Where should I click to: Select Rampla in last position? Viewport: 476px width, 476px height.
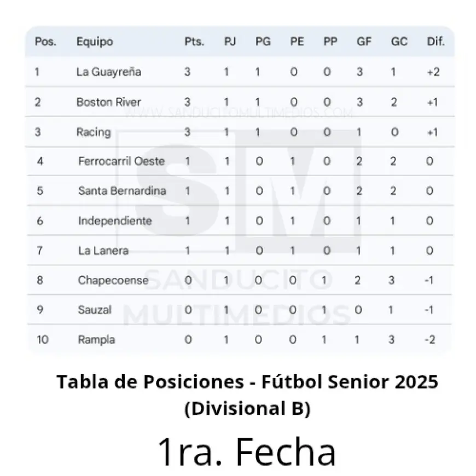pyautogui.click(x=96, y=339)
